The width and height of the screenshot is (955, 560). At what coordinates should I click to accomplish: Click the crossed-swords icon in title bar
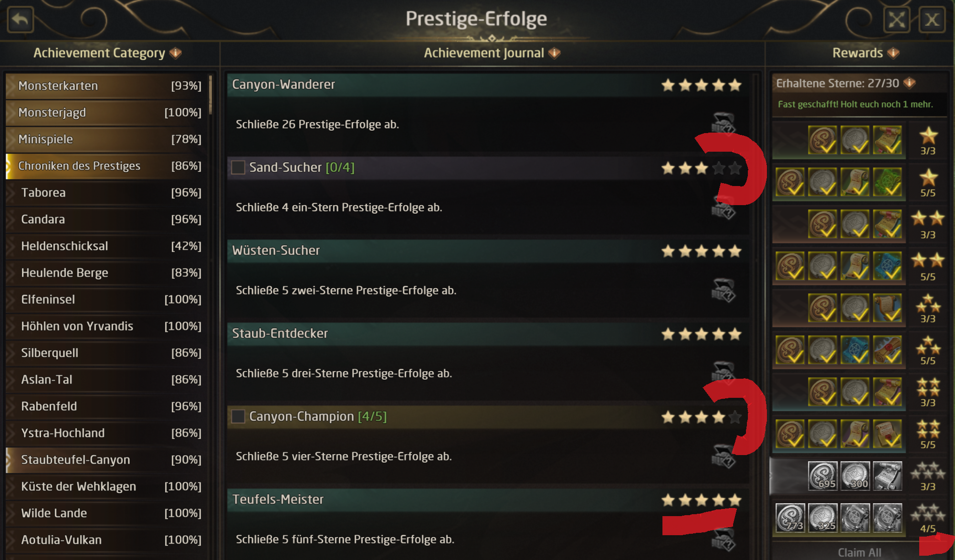coord(897,20)
